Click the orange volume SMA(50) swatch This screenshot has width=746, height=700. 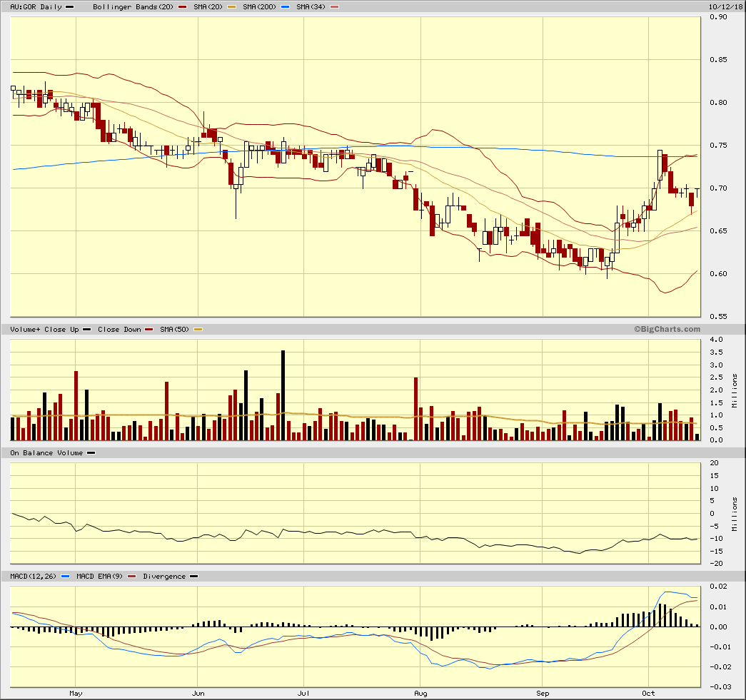(198, 330)
